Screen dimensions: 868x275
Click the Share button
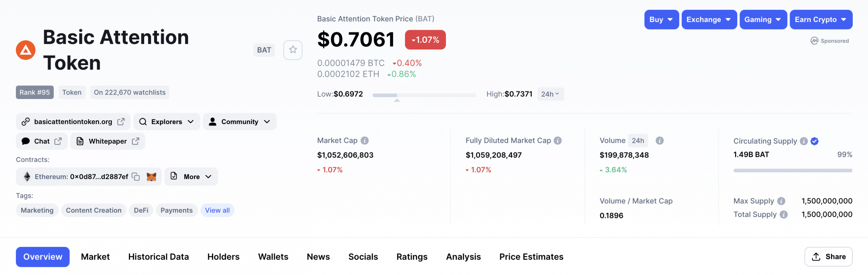(828, 257)
